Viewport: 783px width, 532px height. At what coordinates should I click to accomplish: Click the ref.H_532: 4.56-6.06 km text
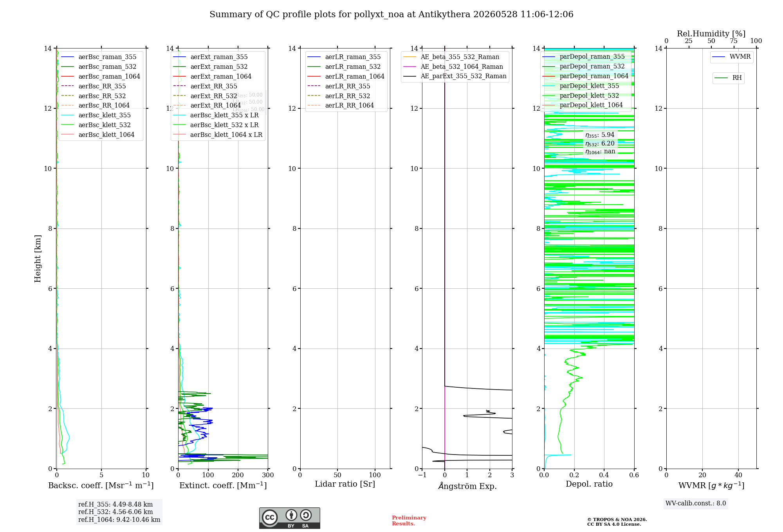coord(115,512)
